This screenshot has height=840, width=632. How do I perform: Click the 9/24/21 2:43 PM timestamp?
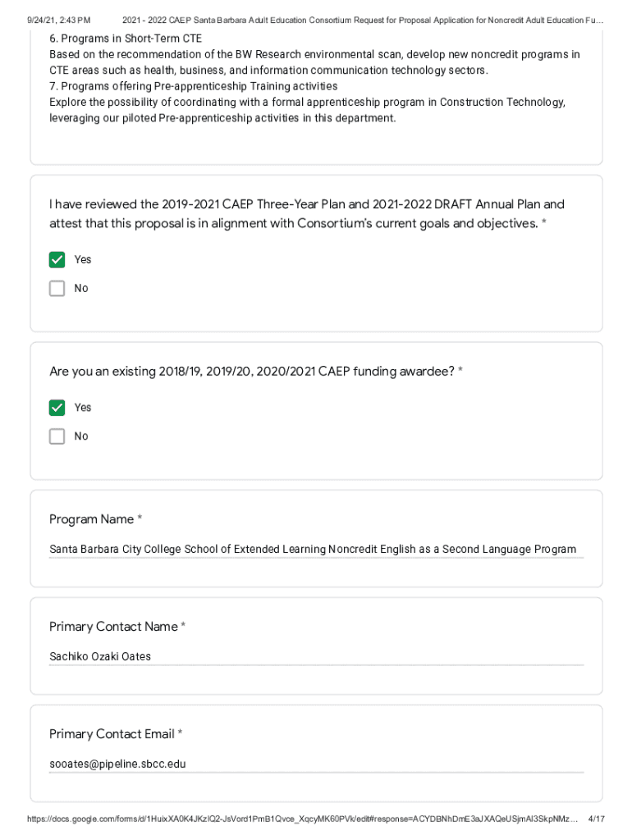[58, 19]
